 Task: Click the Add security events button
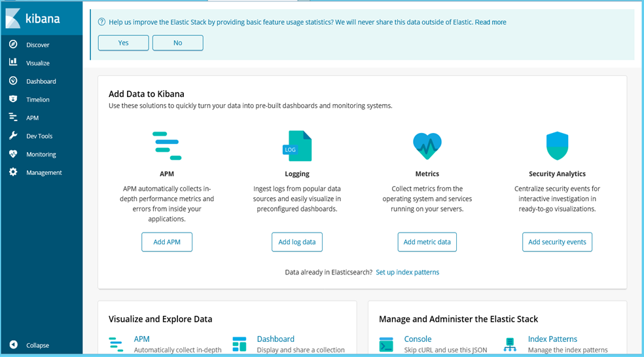tap(558, 242)
